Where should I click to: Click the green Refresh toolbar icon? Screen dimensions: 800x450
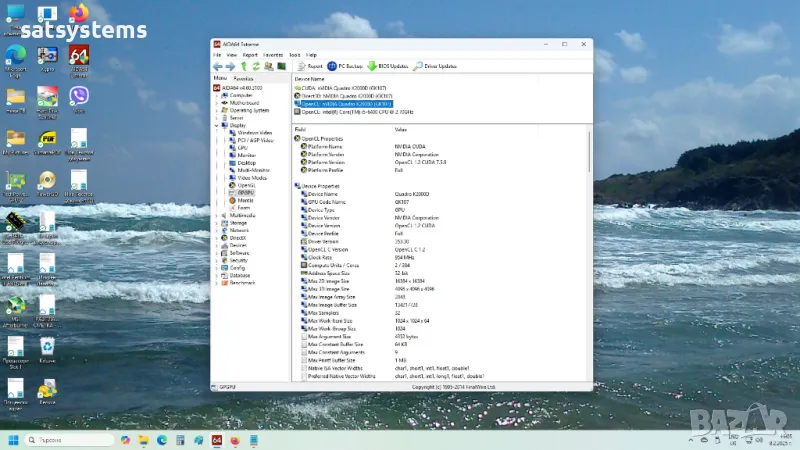(x=255, y=66)
